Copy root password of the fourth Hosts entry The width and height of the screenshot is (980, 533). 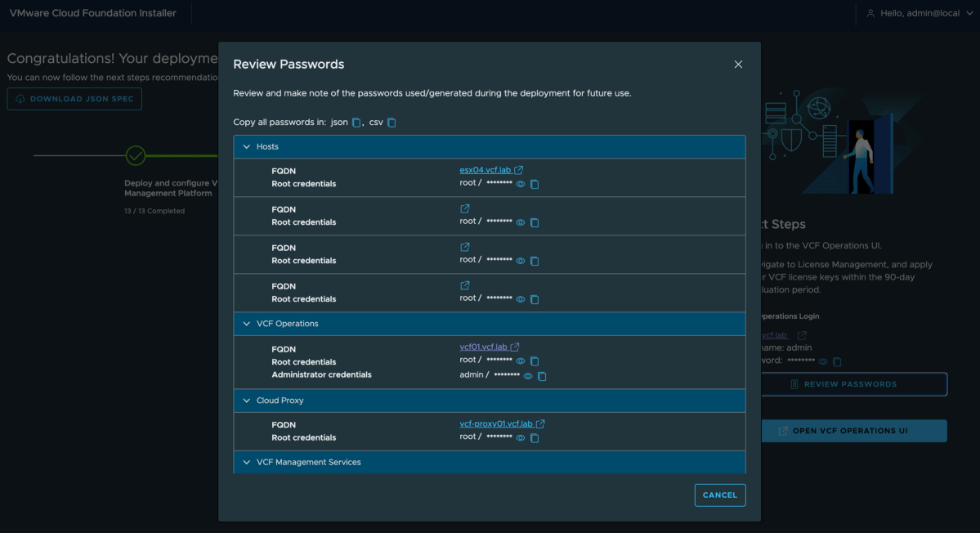pos(535,299)
